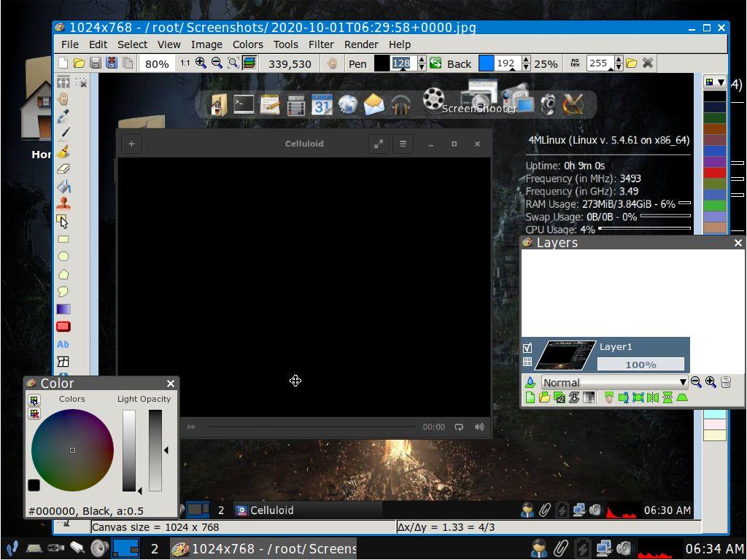Open the Filter menu

pos(321,44)
